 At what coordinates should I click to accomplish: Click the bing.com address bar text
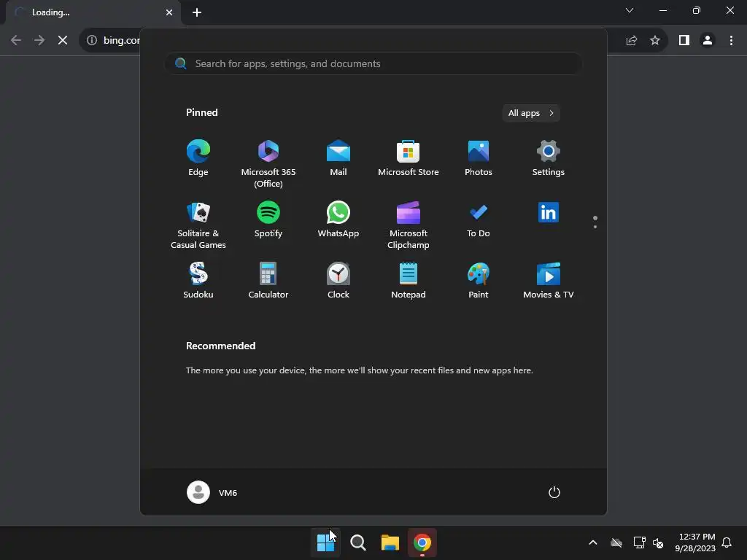click(x=122, y=41)
